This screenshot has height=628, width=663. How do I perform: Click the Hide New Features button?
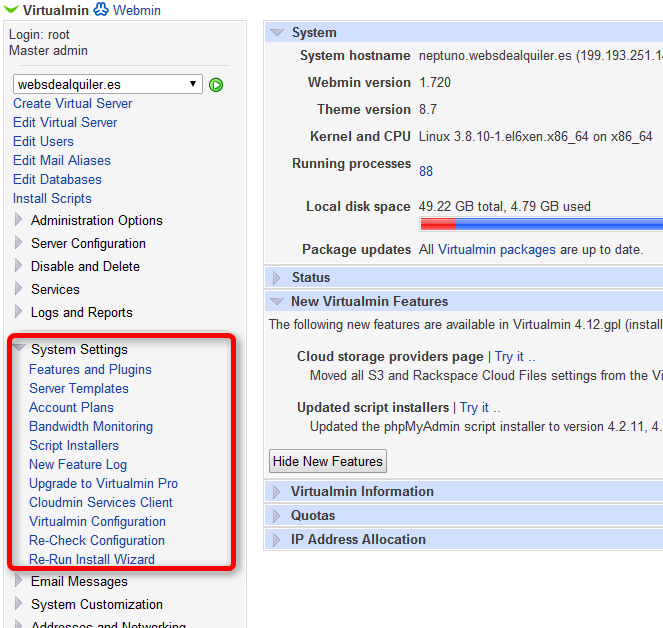point(327,461)
